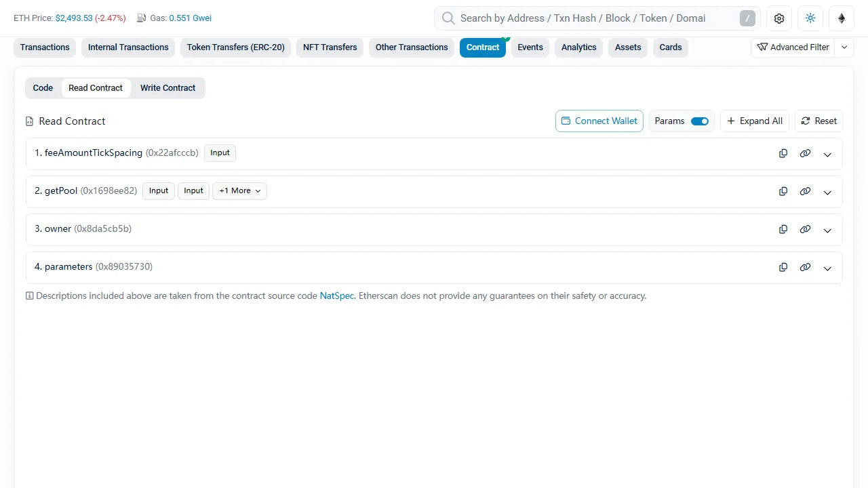Show the Events tab

[x=530, y=47]
